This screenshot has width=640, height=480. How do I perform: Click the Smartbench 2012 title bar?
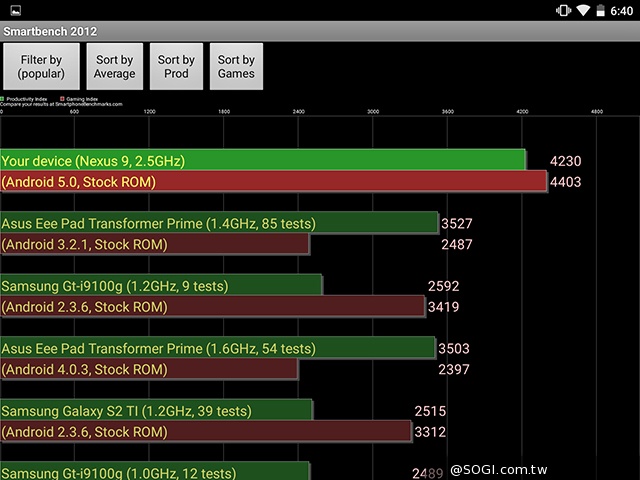[320, 31]
